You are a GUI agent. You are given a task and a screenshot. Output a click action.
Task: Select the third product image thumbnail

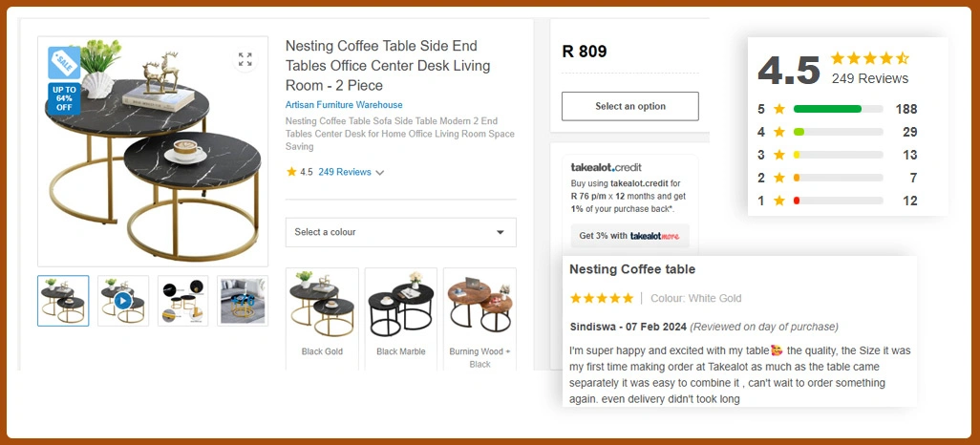182,301
